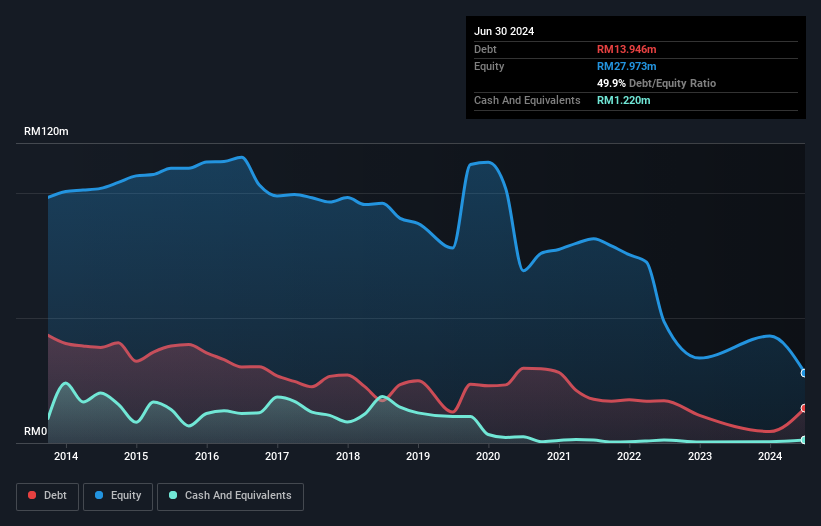The width and height of the screenshot is (821, 526).
Task: Click the 2019 x-axis label
Action: pos(418,456)
